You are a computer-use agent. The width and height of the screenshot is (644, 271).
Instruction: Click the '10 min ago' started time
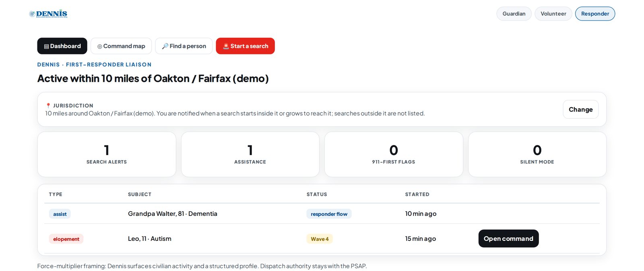tap(421, 213)
